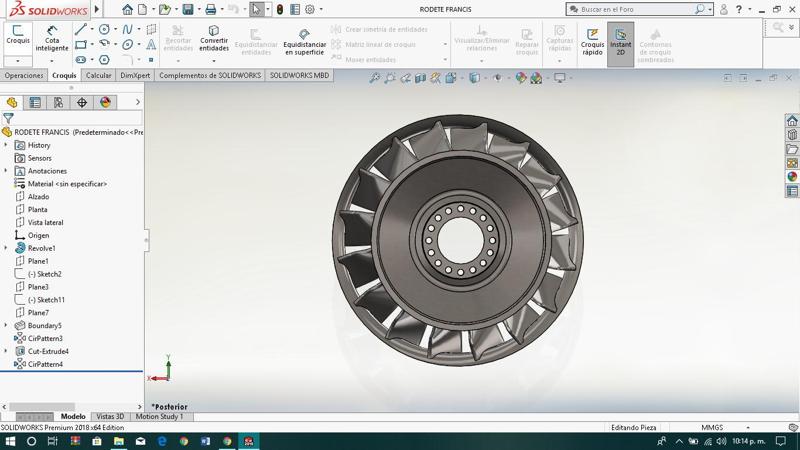Toggle the Select arrow tool

[x=256, y=9]
